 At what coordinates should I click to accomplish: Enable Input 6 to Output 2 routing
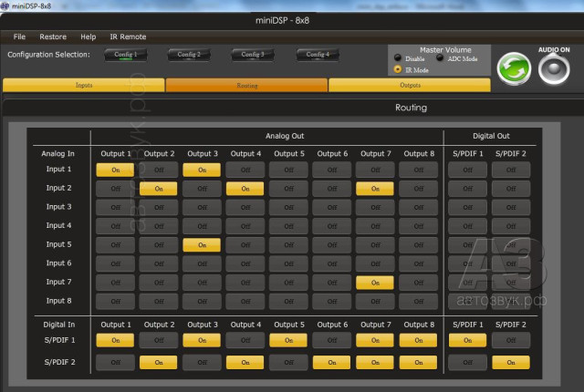click(159, 263)
